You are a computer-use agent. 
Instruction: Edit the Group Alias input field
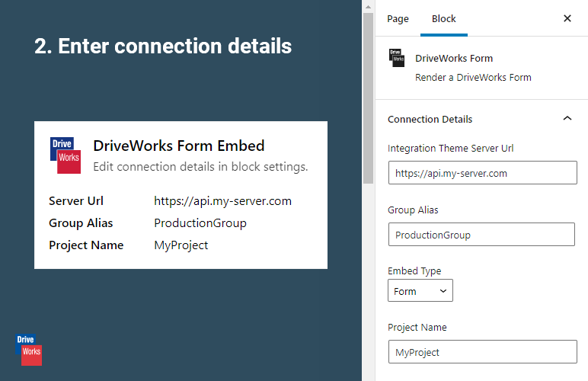coord(481,235)
